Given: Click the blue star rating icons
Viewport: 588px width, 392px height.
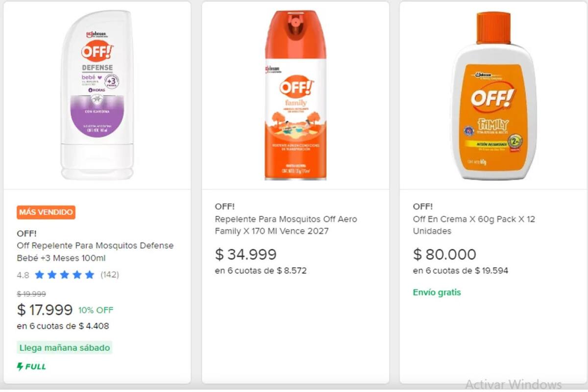Looking at the screenshot, I should pos(64,275).
